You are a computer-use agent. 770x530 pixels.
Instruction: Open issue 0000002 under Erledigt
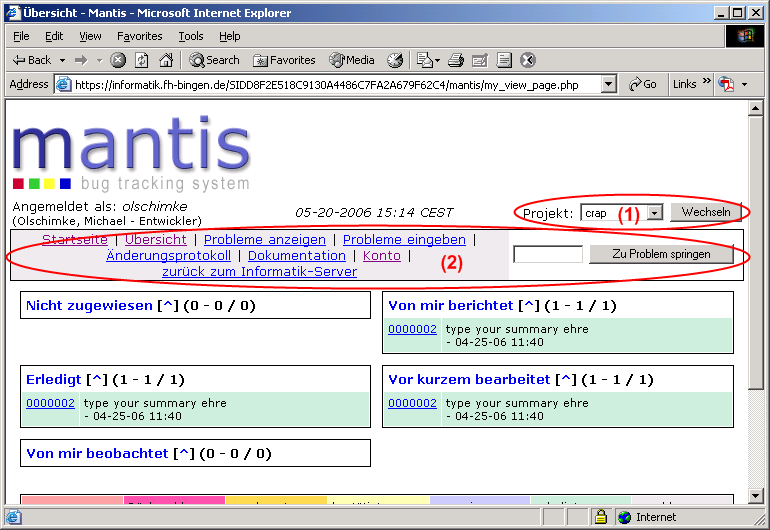click(x=51, y=403)
